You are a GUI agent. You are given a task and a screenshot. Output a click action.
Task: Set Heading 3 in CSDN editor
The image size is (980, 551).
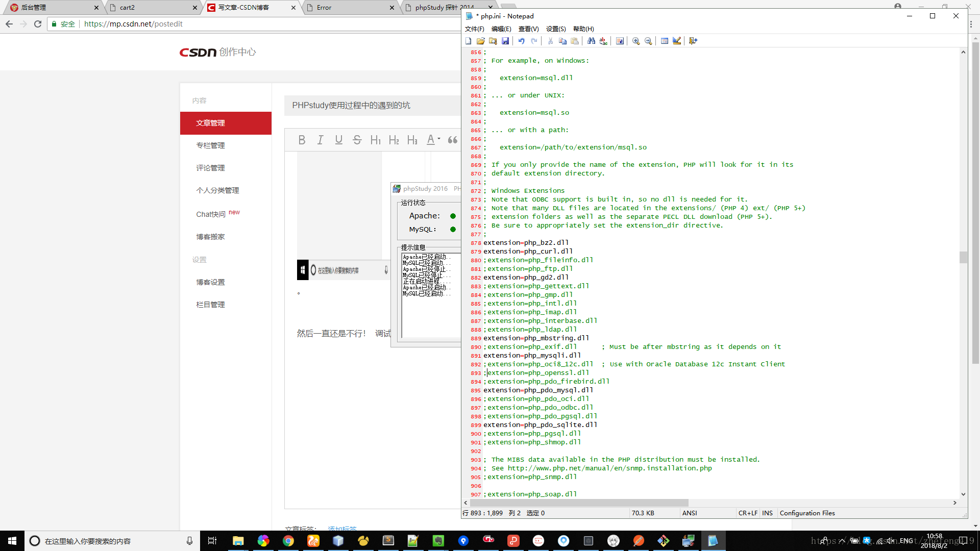[x=412, y=140]
